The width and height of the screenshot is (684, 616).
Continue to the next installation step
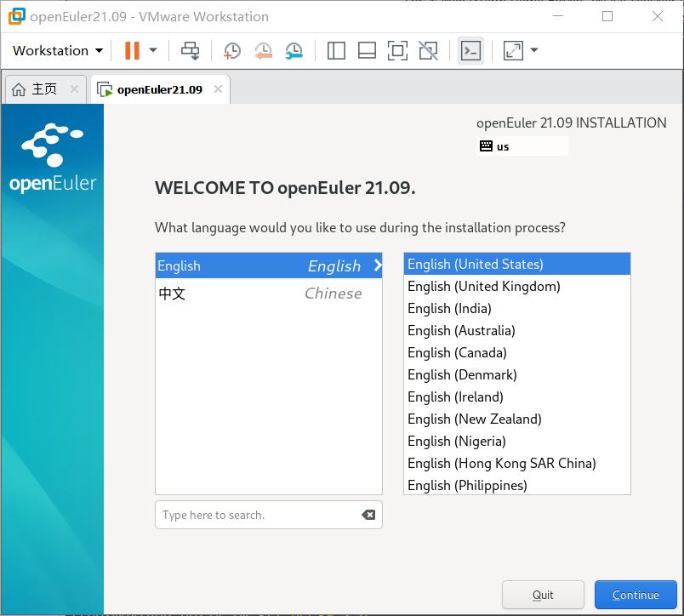pyautogui.click(x=636, y=595)
